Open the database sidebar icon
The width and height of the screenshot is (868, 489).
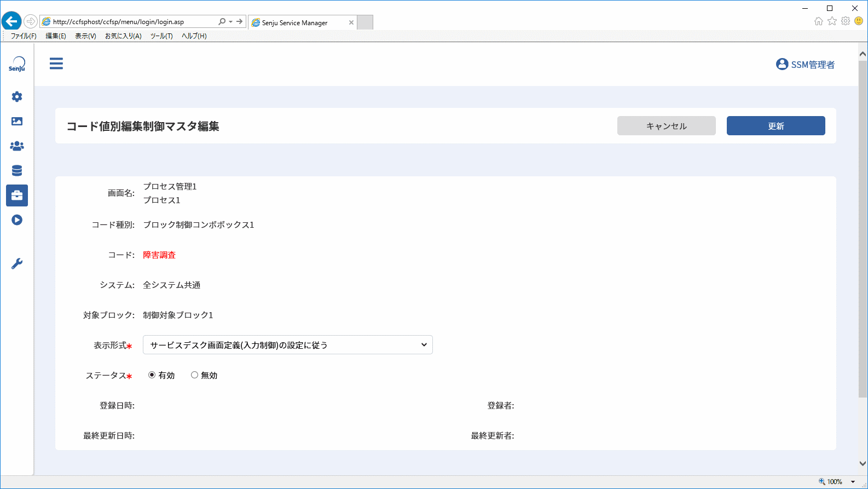point(17,170)
